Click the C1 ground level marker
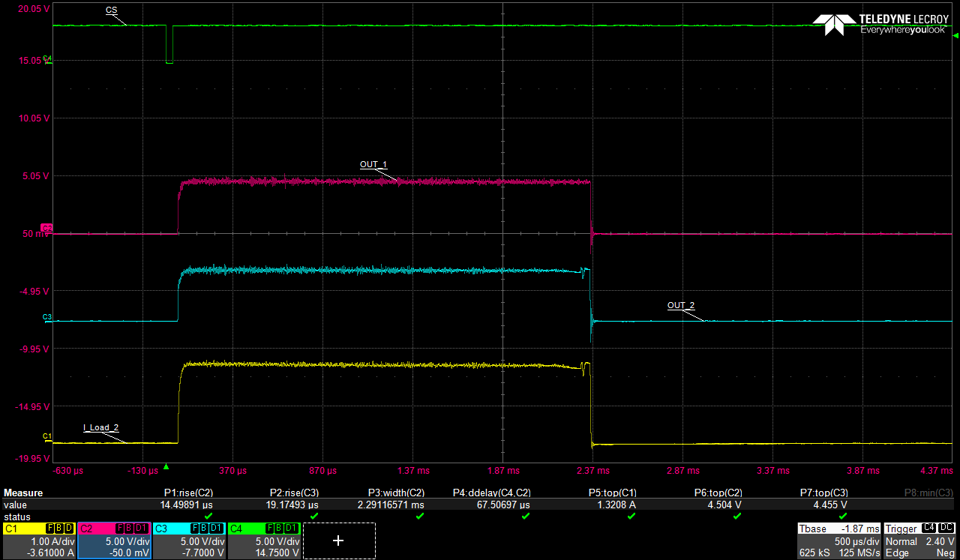960x560 pixels. [47, 436]
